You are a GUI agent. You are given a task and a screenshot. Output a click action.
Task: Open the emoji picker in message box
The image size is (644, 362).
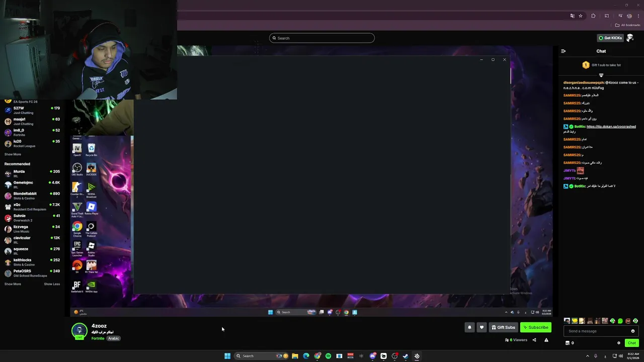(633, 331)
